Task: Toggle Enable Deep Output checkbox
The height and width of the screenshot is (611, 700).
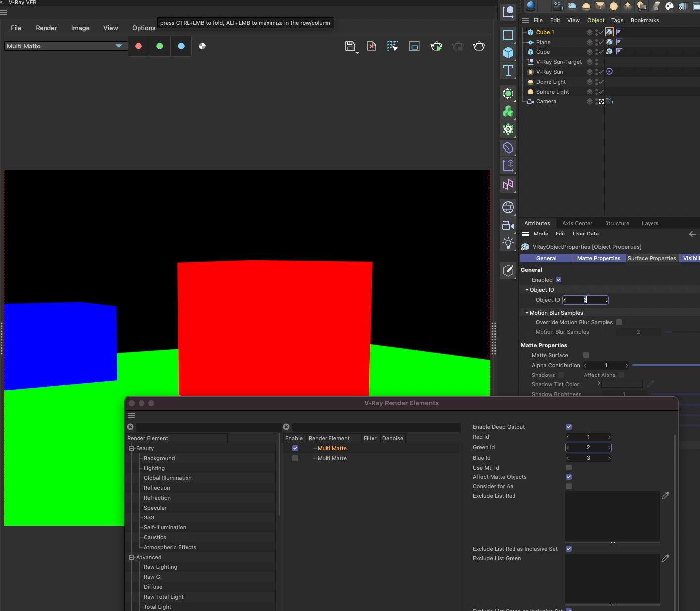Action: coord(569,427)
